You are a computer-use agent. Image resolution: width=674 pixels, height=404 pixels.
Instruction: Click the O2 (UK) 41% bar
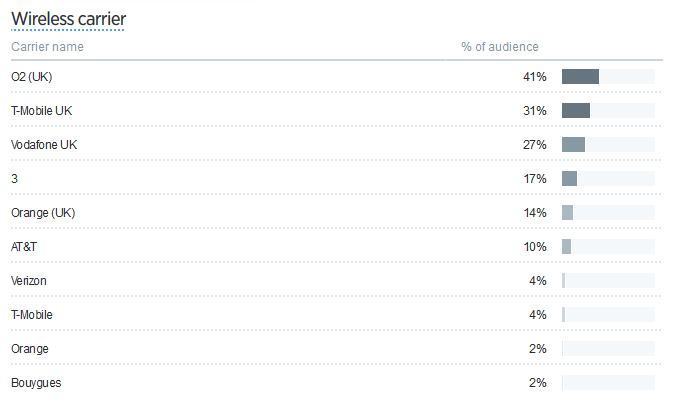pyautogui.click(x=608, y=77)
